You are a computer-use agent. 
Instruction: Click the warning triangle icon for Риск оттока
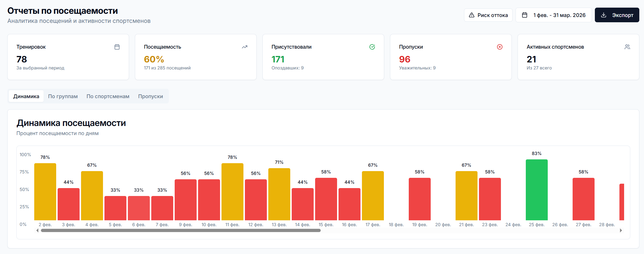click(x=472, y=15)
